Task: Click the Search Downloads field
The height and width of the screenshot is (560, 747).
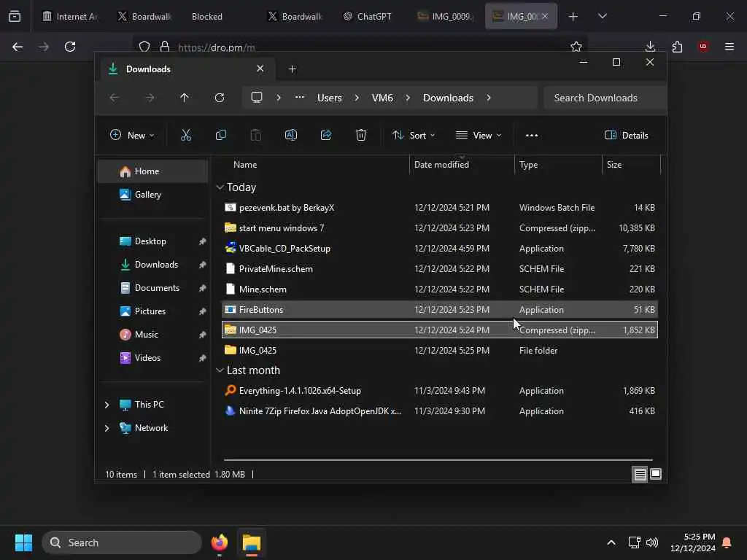Action: [604, 98]
